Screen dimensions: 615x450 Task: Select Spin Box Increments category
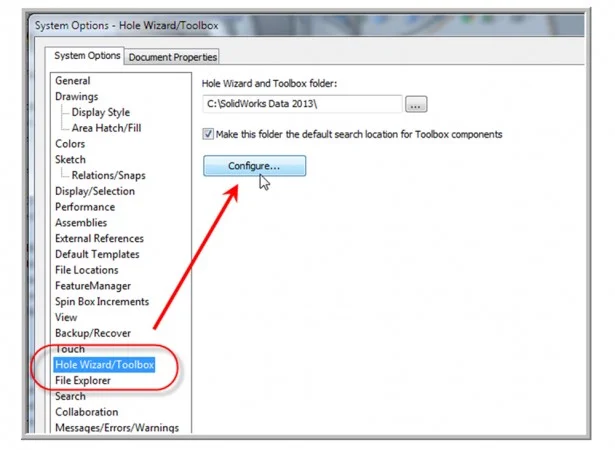coord(102,302)
